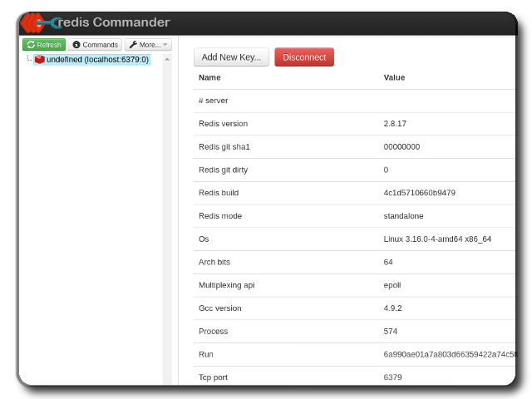
Task: Select the 'Redis build' name cell
Action: click(219, 193)
